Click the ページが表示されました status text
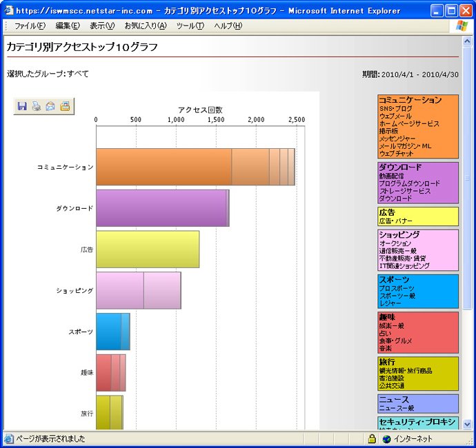Screen dimensions: 476x448 [50, 438]
